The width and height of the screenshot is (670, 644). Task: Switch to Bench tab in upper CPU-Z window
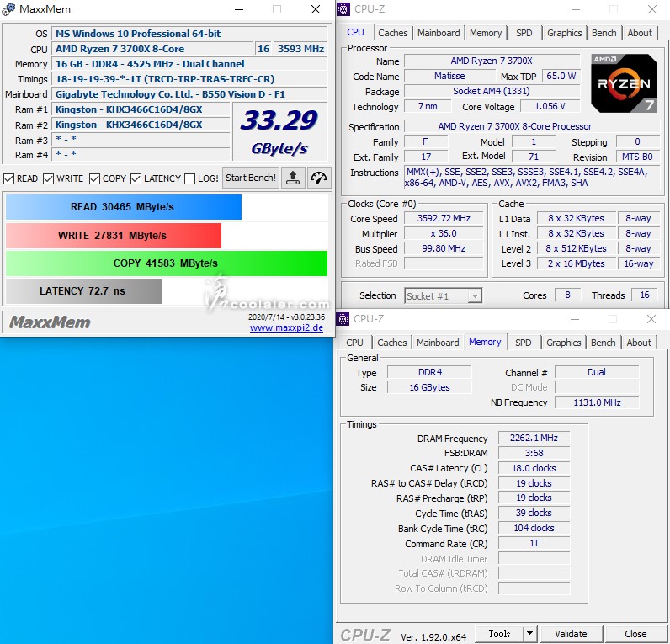(x=604, y=33)
